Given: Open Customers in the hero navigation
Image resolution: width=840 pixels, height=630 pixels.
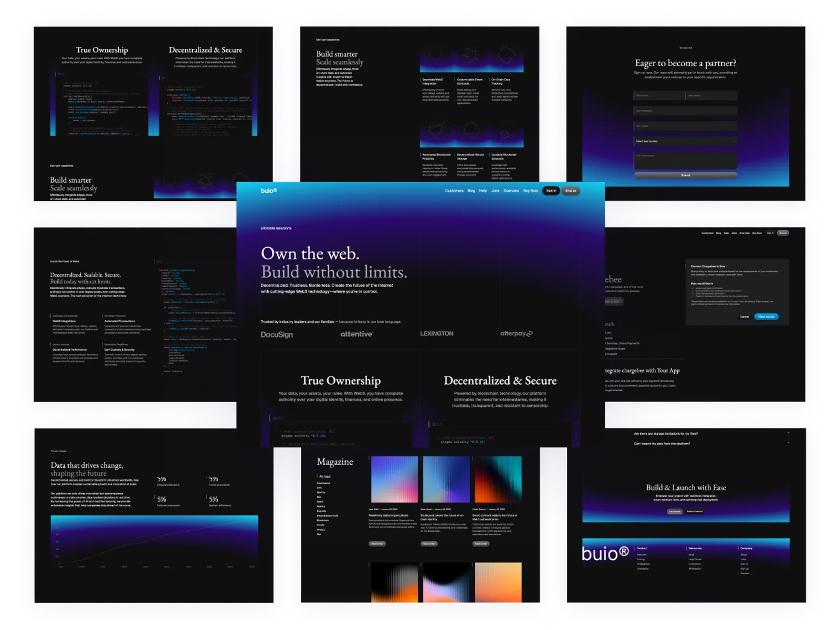Looking at the screenshot, I should click(x=454, y=191).
